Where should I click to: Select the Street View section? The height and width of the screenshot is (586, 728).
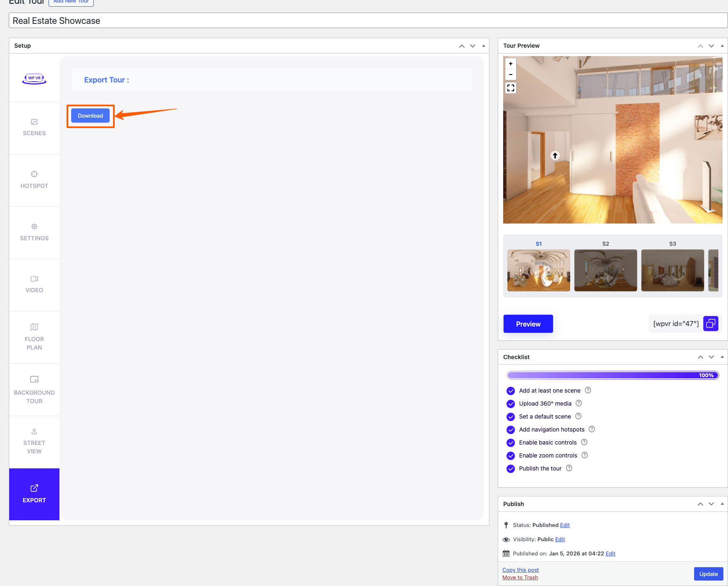pos(34,442)
